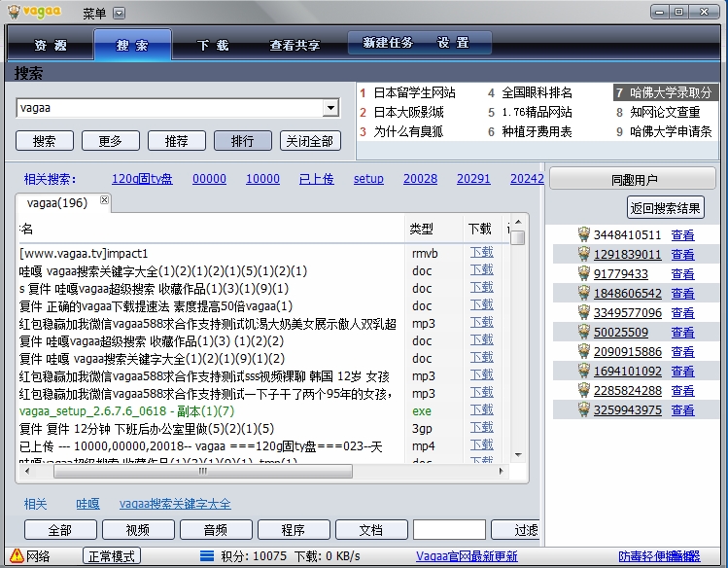Screen dimensions: 728x568
Task: Open related search link 已上传
Action: 317,179
